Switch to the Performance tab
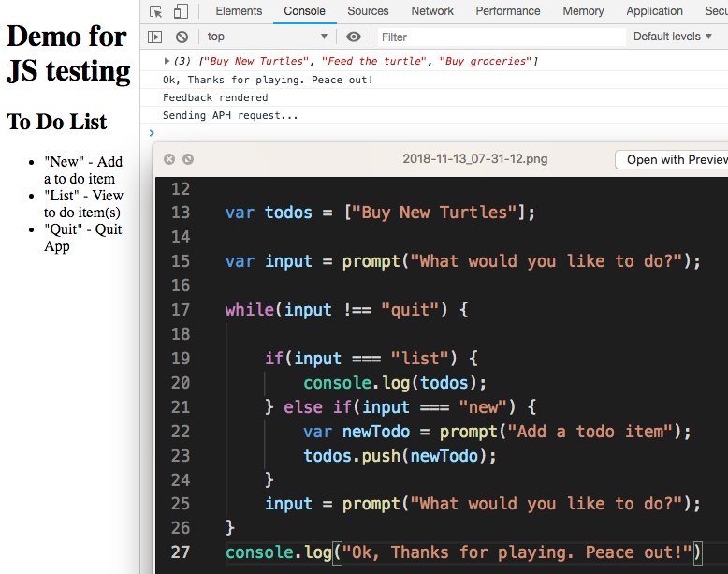 508,11
